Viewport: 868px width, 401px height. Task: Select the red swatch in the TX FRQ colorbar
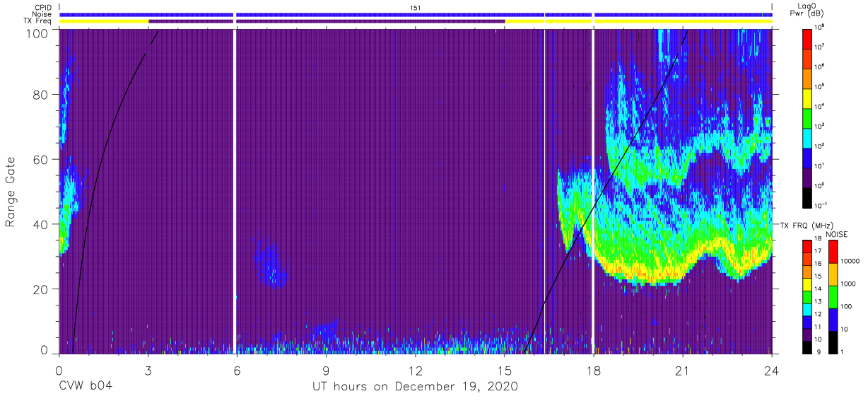(x=807, y=245)
